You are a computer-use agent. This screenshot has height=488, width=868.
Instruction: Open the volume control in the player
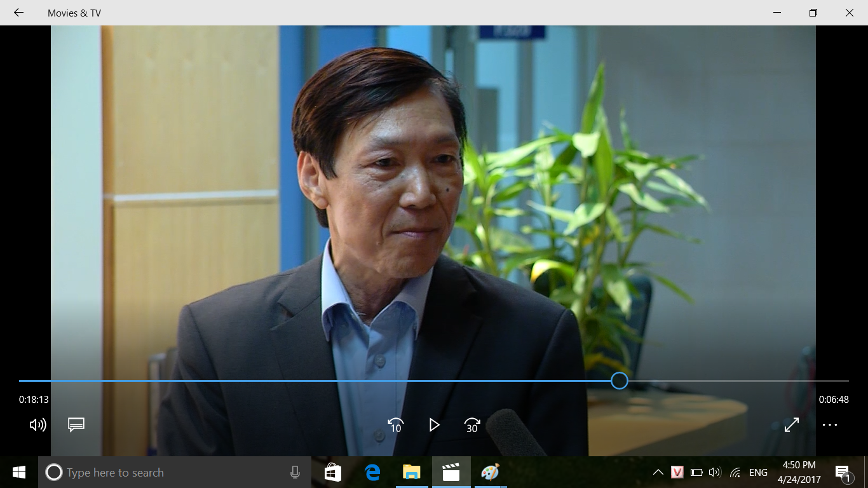(x=38, y=425)
